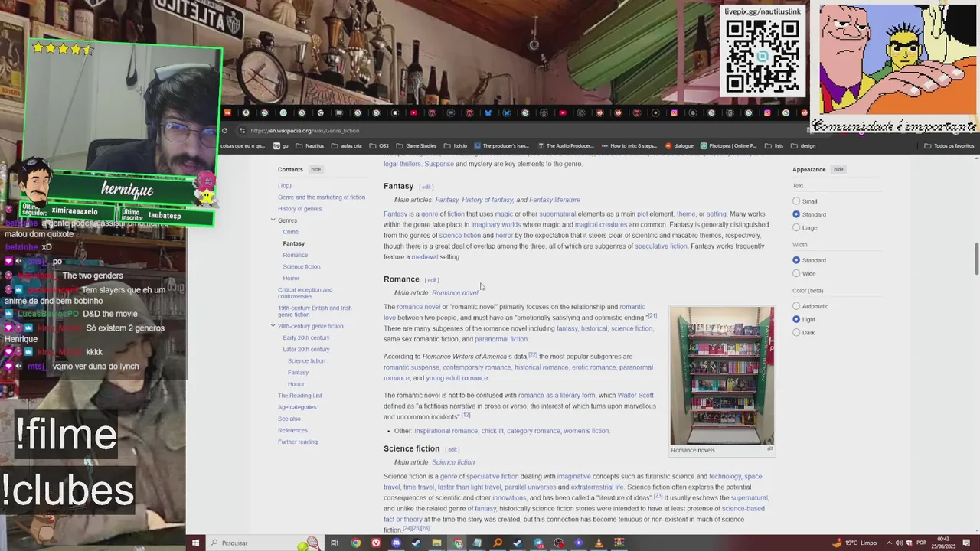Viewport: 980px width, 551px height.
Task: Open the 'aulas cria' bookmark folder
Action: point(347,145)
